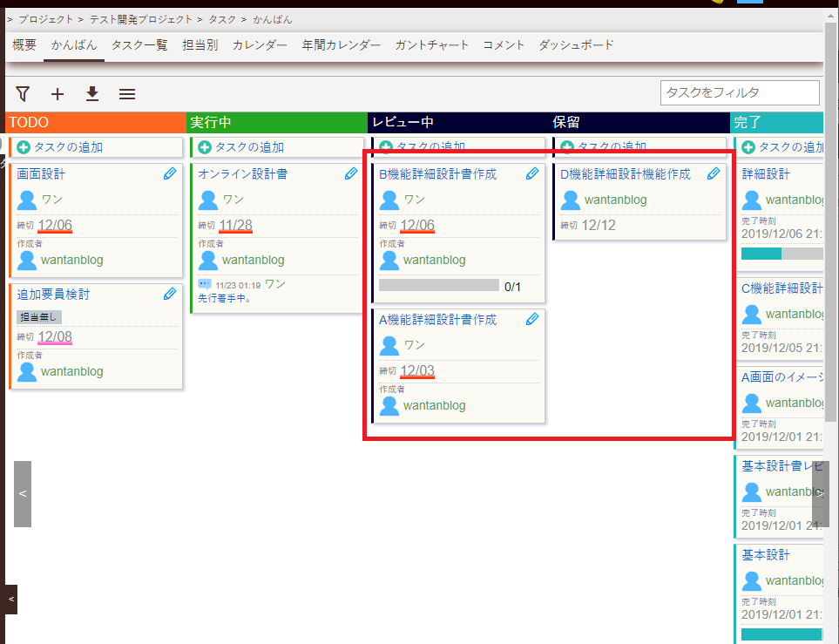Click the lower left collapse arrow
This screenshot has height=644, width=839.
(x=10, y=599)
